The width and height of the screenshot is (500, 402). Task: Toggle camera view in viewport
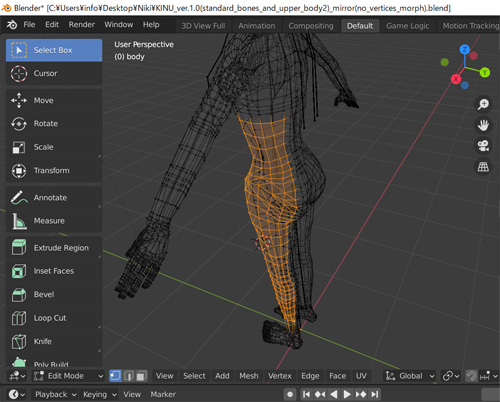click(483, 145)
